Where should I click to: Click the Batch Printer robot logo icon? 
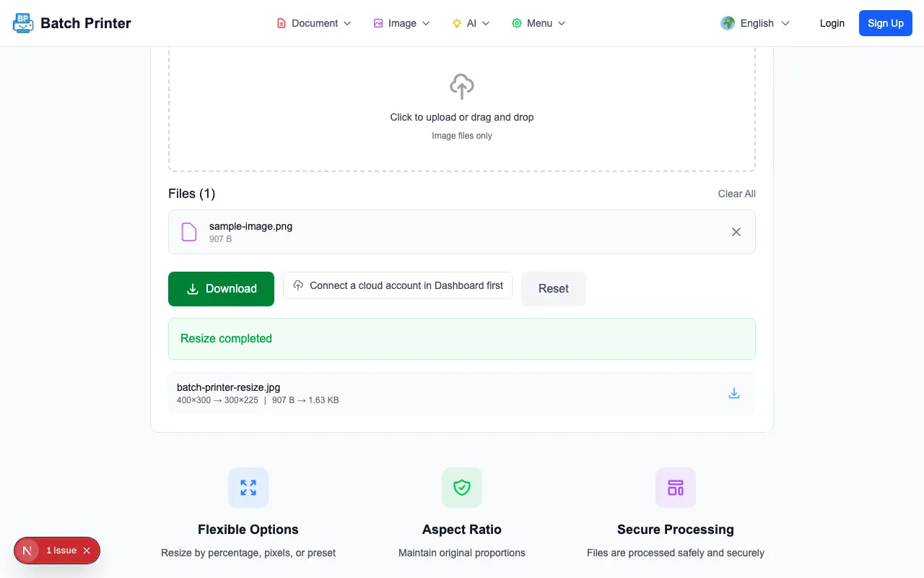point(23,23)
